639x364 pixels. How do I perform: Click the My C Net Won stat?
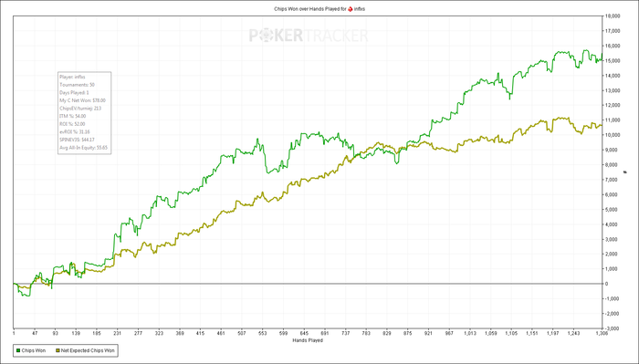(82, 100)
